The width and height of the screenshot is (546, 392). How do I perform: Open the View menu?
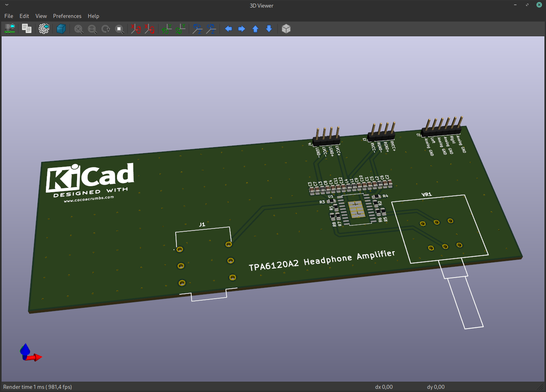point(41,16)
